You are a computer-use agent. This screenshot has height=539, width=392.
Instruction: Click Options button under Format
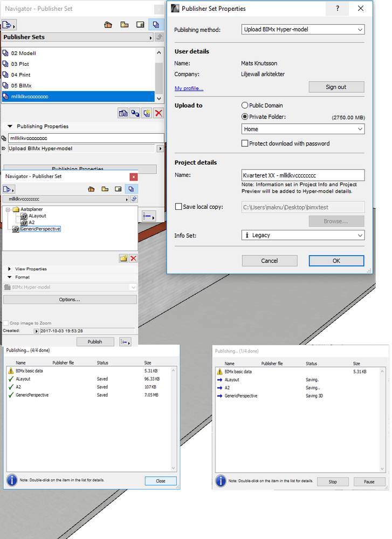pyautogui.click(x=70, y=299)
